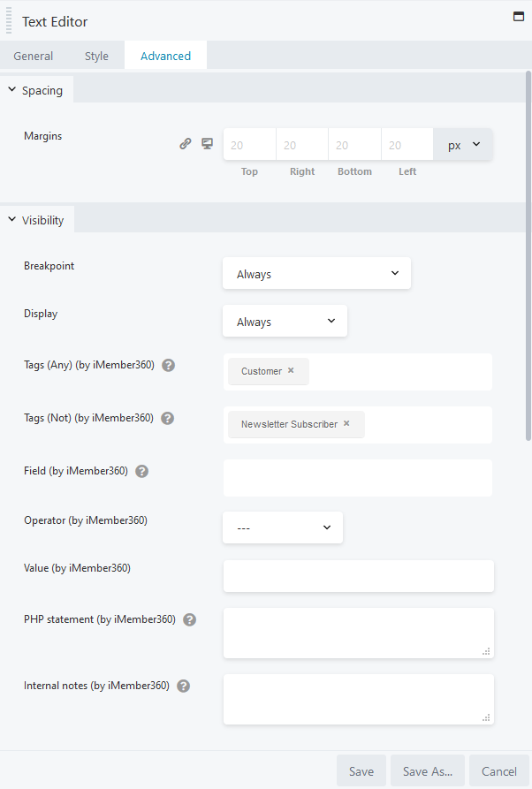This screenshot has width=532, height=789.
Task: Click the Save As button
Action: point(427,770)
